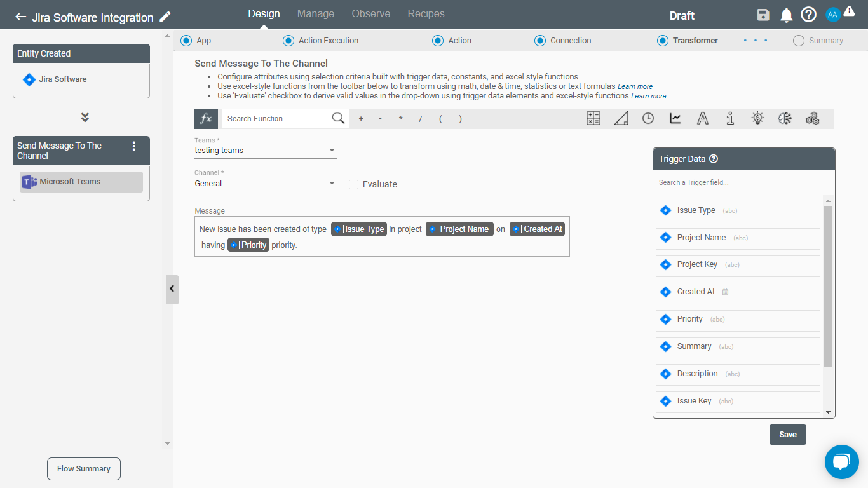This screenshot has width=868, height=488.
Task: Open Flow Summary
Action: [x=84, y=469]
